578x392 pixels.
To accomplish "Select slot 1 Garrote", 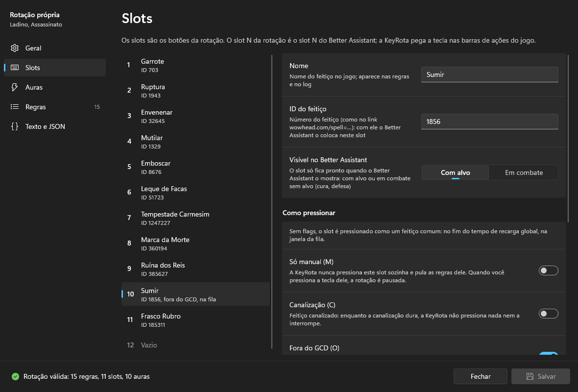I will [x=196, y=65].
